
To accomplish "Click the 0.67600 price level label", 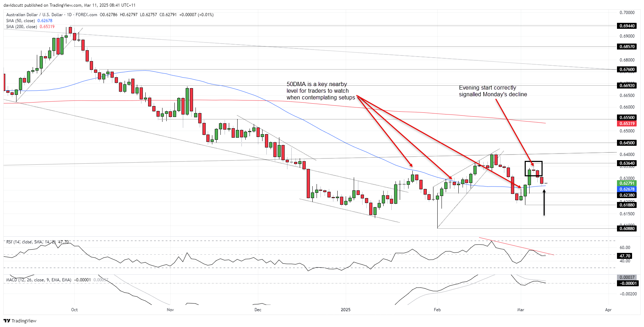I will (x=627, y=70).
